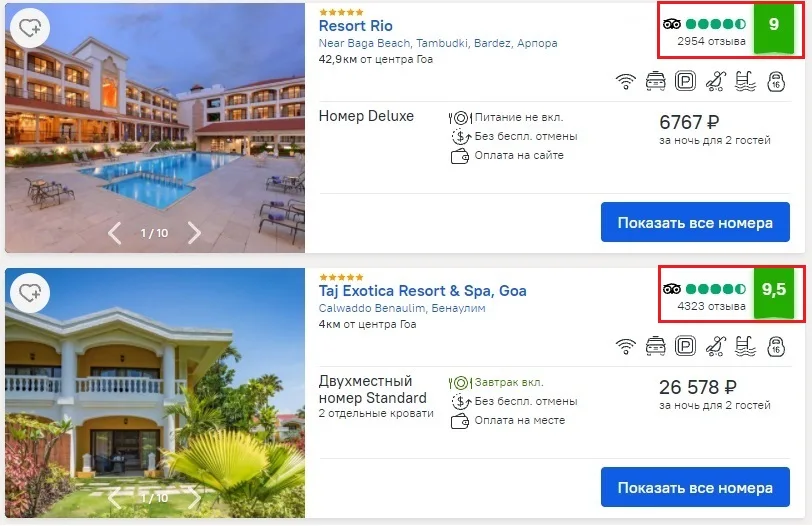Show all rooms for Taj Exotica

tap(695, 488)
